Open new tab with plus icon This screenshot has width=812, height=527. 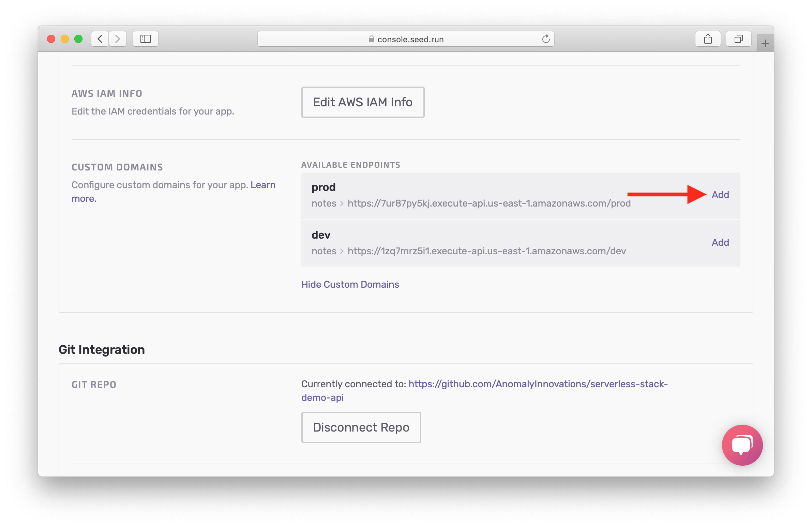coord(765,43)
